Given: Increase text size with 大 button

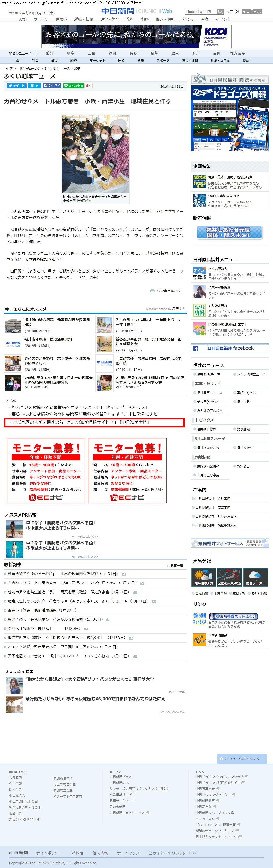Looking at the screenshot, I should point(246,12).
